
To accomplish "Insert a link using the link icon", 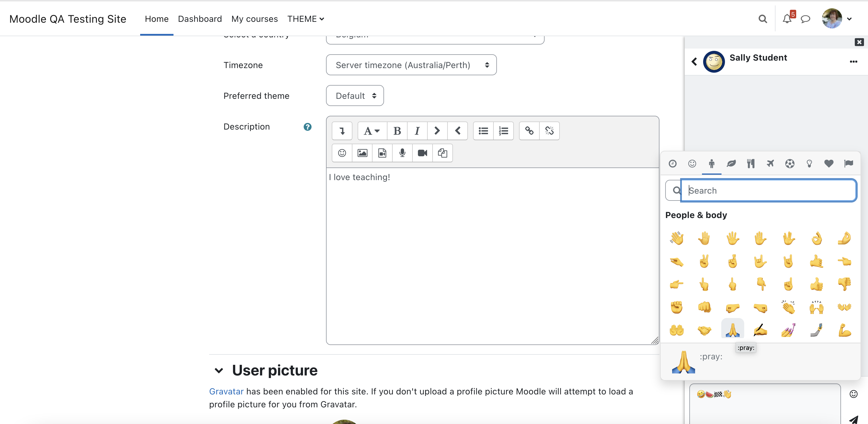I will tap(529, 131).
